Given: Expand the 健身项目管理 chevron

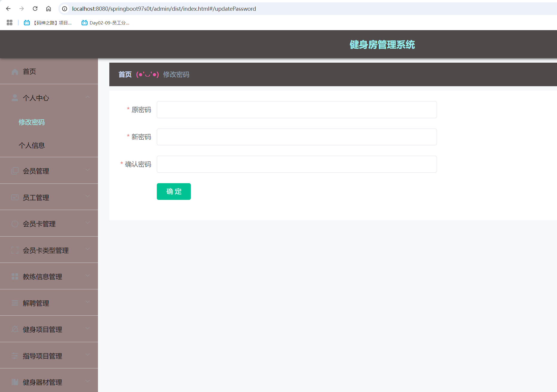Looking at the screenshot, I should tap(88, 328).
